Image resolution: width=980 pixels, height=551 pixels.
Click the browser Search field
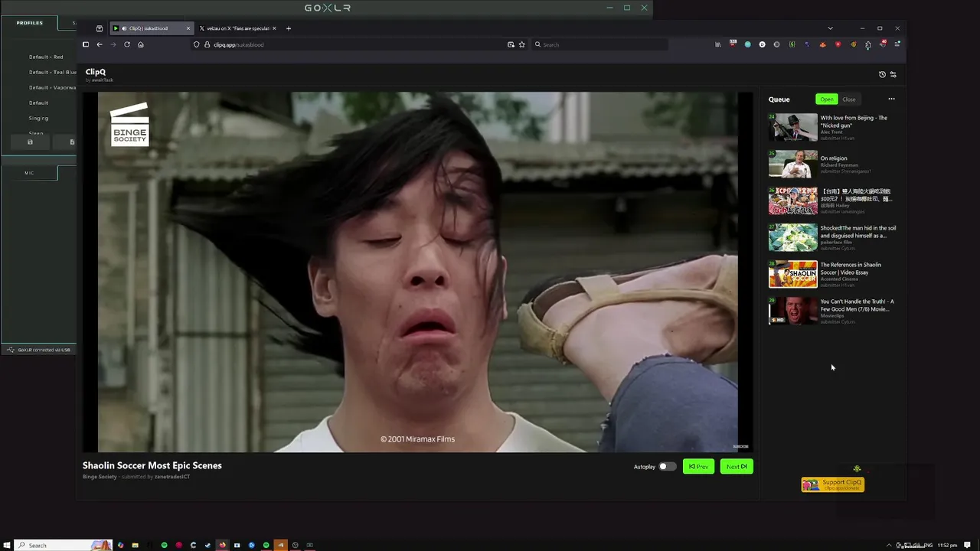(600, 44)
